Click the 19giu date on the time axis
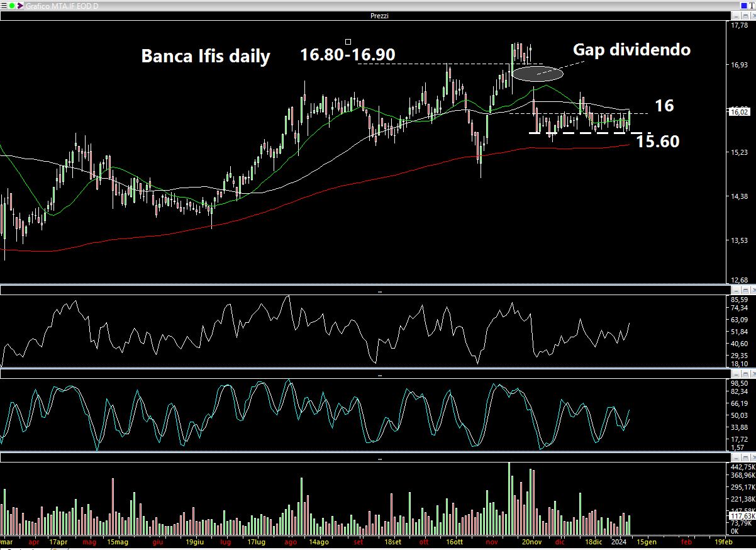 point(195,541)
